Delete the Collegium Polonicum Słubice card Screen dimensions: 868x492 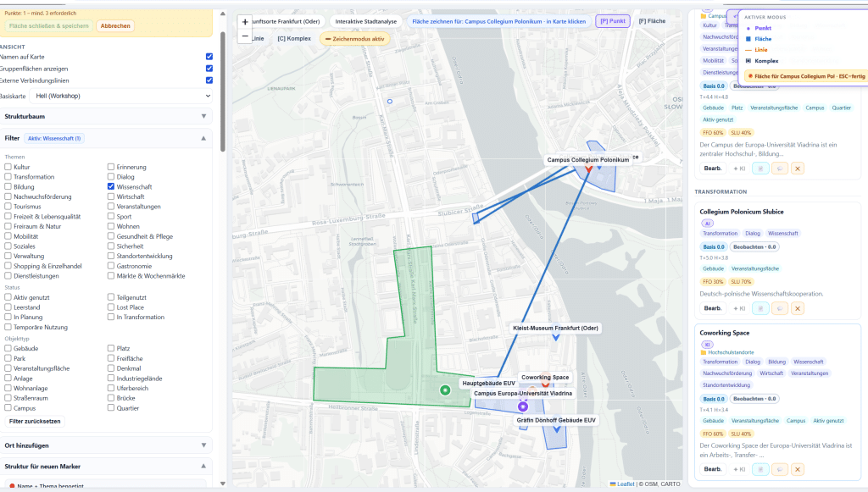797,308
